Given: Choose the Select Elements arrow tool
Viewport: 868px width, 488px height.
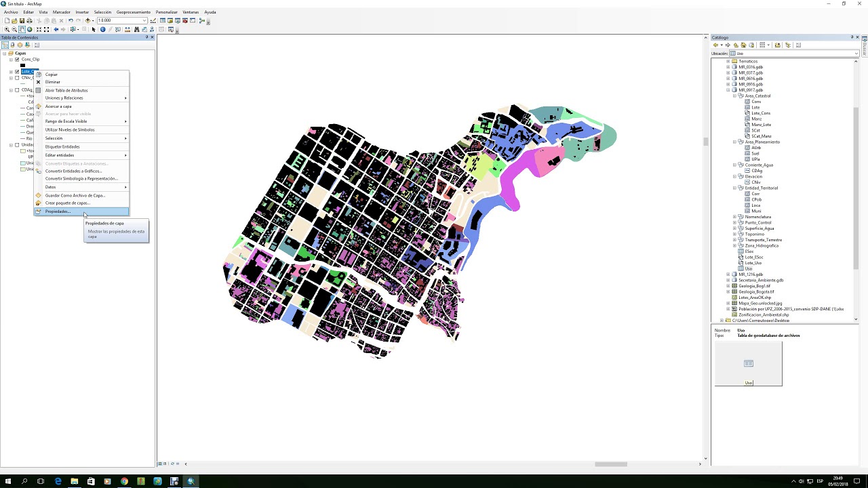Looking at the screenshot, I should [94, 29].
